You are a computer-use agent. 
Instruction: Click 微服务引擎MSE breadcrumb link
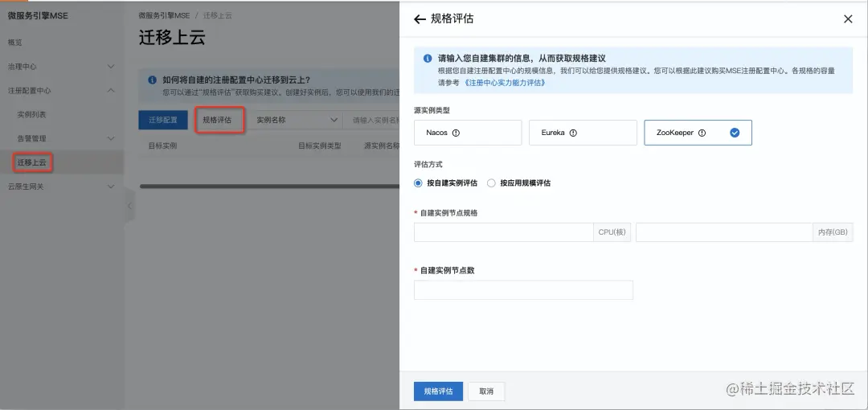164,15
